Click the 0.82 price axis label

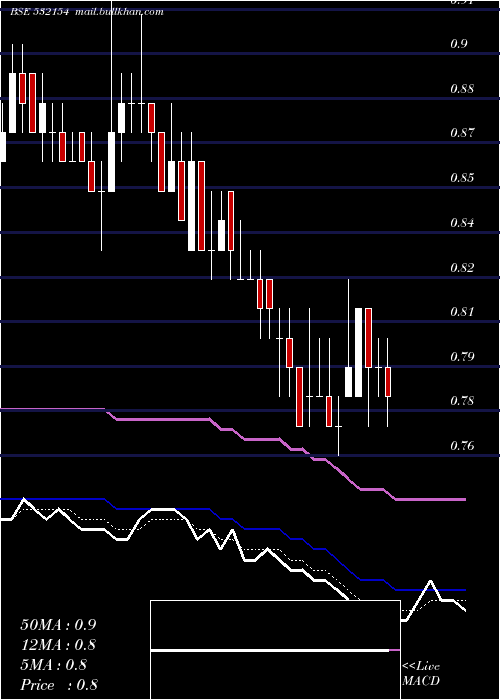(x=462, y=267)
